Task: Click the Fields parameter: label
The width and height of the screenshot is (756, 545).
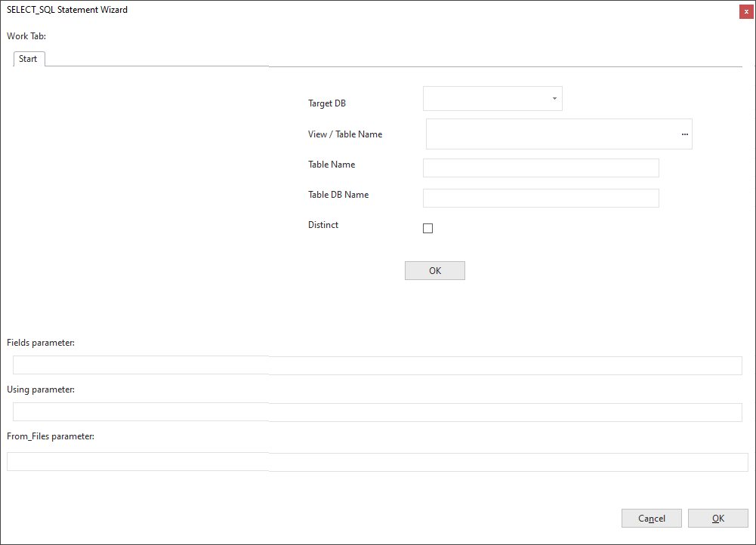Action: coord(41,343)
